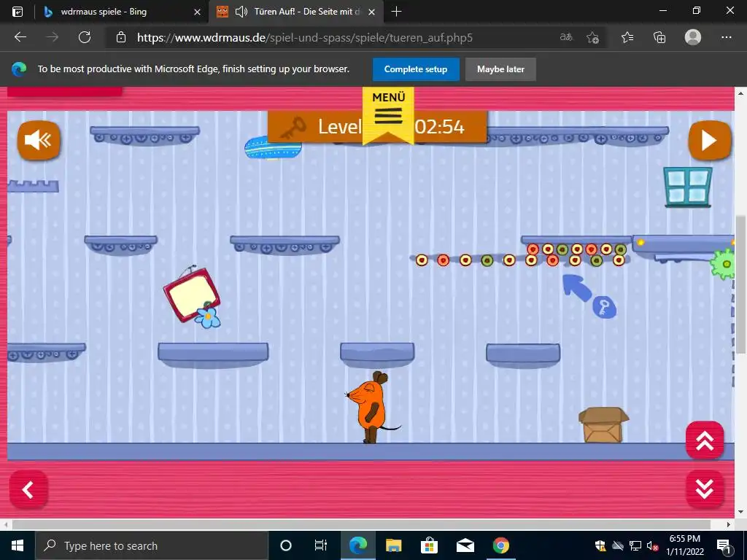This screenshot has height=560, width=747.
Task: Open the Windows Start menu
Action: [18, 545]
